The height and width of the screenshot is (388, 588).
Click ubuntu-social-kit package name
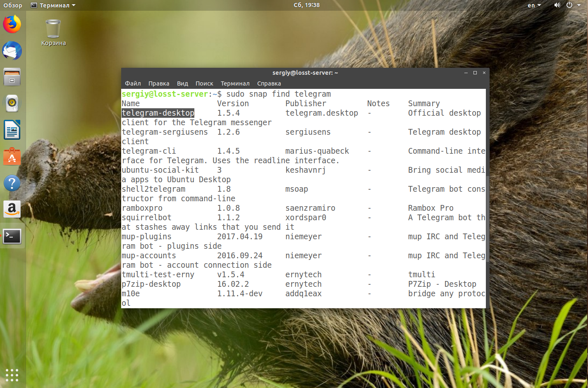pyautogui.click(x=160, y=170)
